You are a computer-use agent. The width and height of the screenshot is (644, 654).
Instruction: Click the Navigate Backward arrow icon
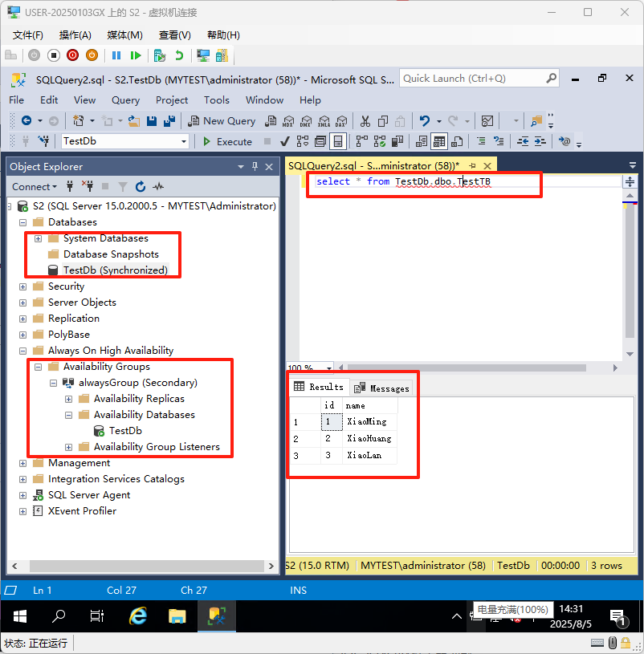point(26,120)
